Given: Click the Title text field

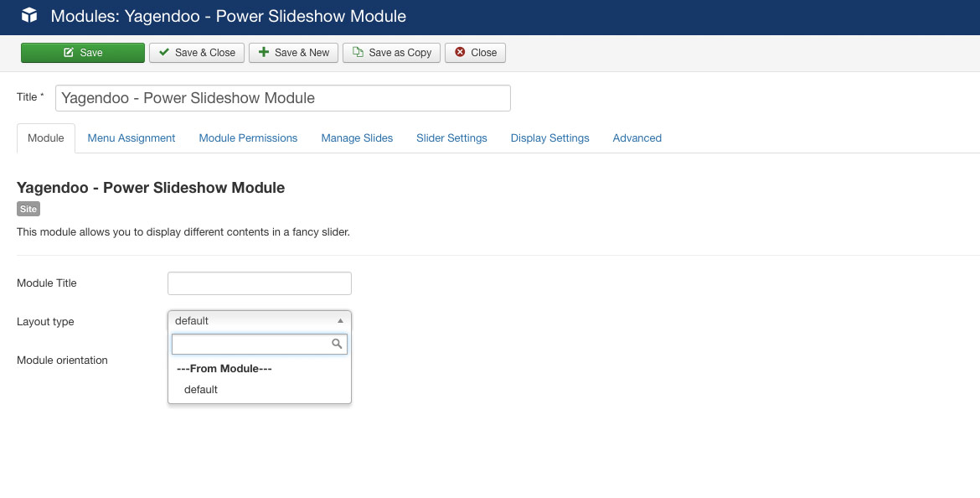Looking at the screenshot, I should [x=282, y=98].
